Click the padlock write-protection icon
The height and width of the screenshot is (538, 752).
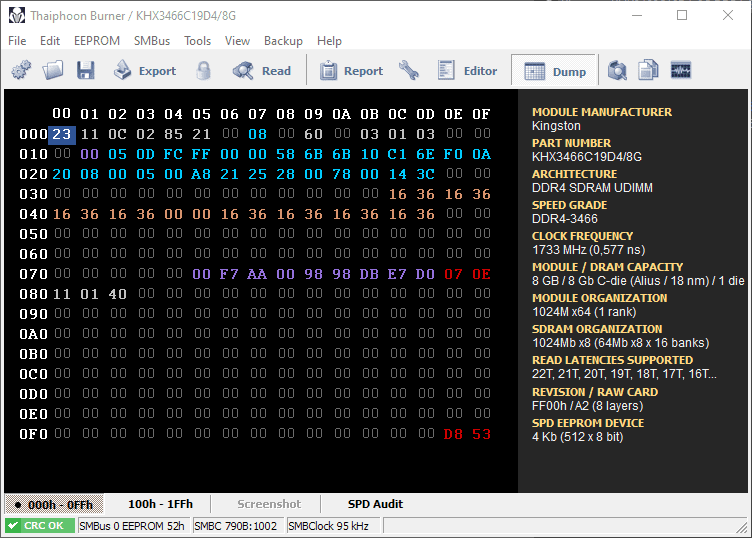(203, 70)
